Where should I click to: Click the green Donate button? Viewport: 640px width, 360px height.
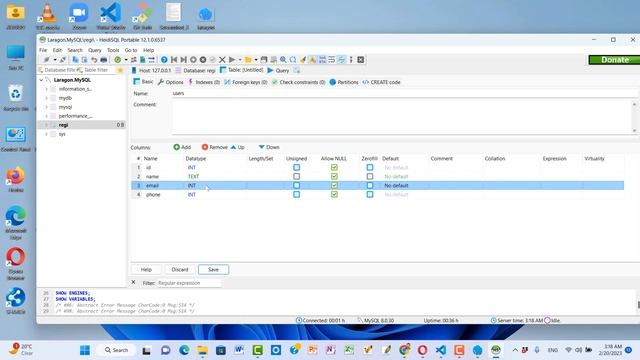[614, 60]
